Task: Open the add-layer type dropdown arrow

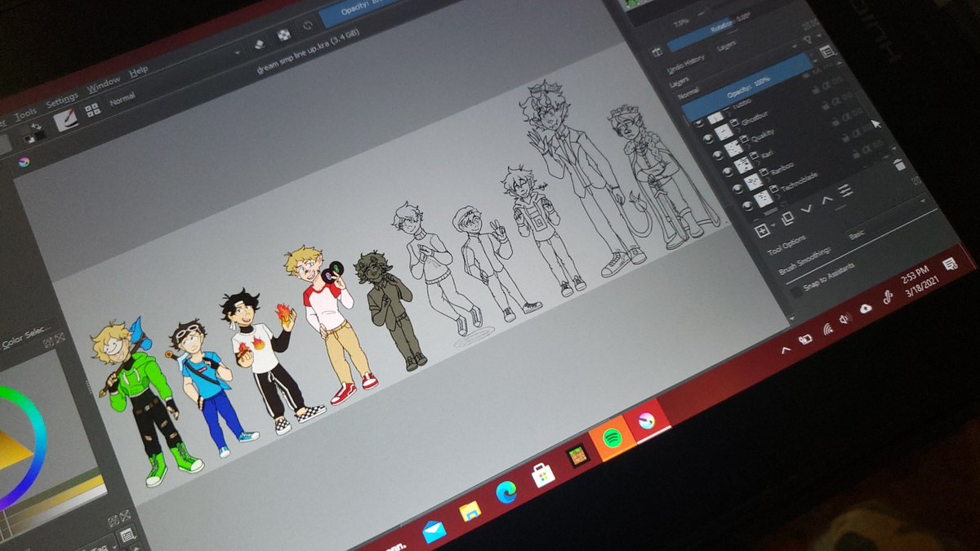Action: click(x=773, y=225)
